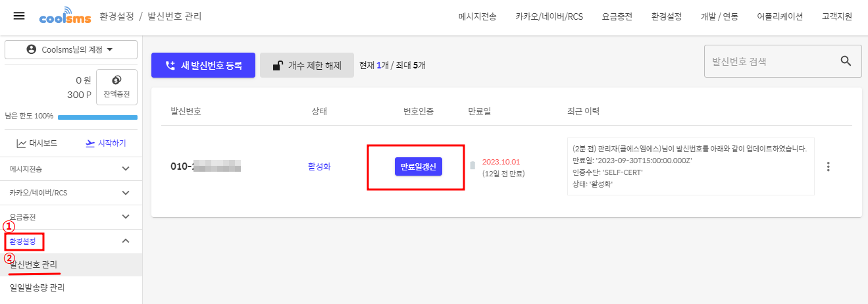Click the 개수 제한 해제 button
The image size is (868, 304).
(x=307, y=65)
